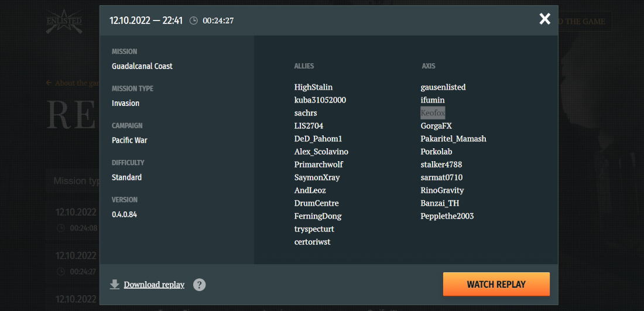Click Axis player gausenlisted
This screenshot has height=311, width=644.
443,87
